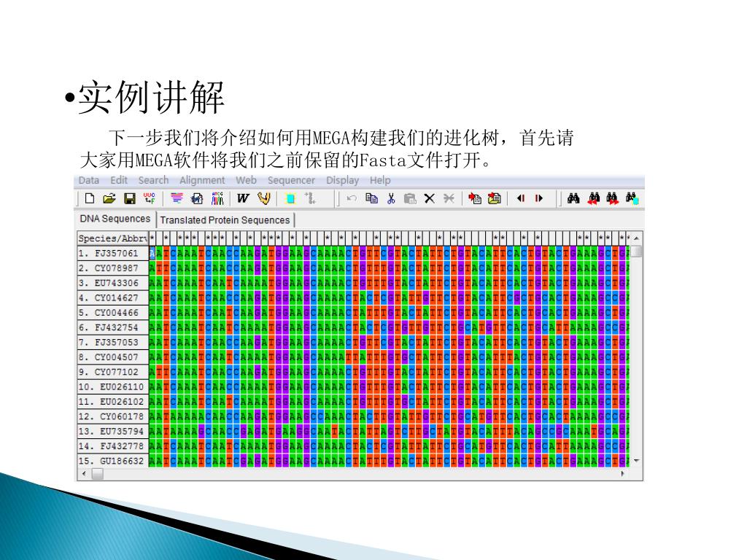Find next with the red-right-arrow binoculars icon
Screen dimensions: 747x560
pos(613,198)
